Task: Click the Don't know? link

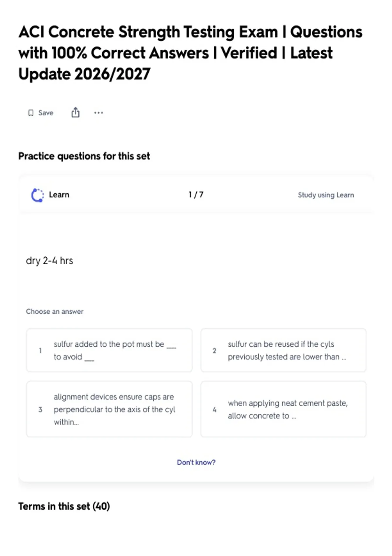Action: click(x=196, y=462)
